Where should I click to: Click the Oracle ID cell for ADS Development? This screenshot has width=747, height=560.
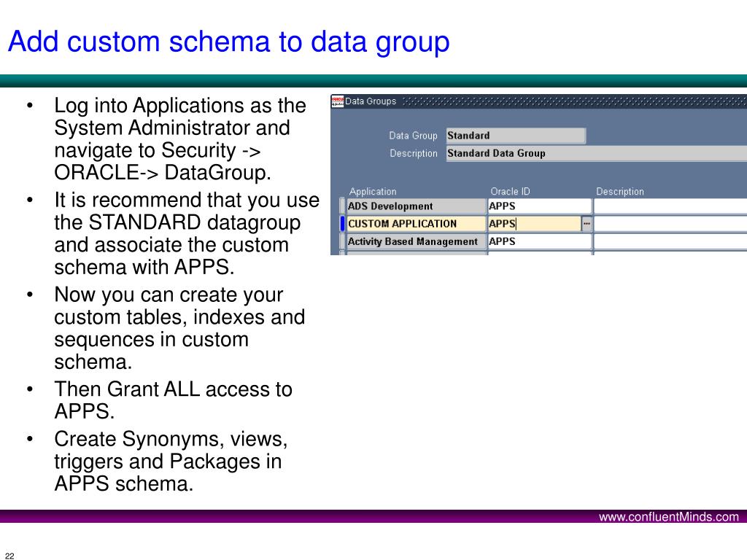(x=540, y=206)
